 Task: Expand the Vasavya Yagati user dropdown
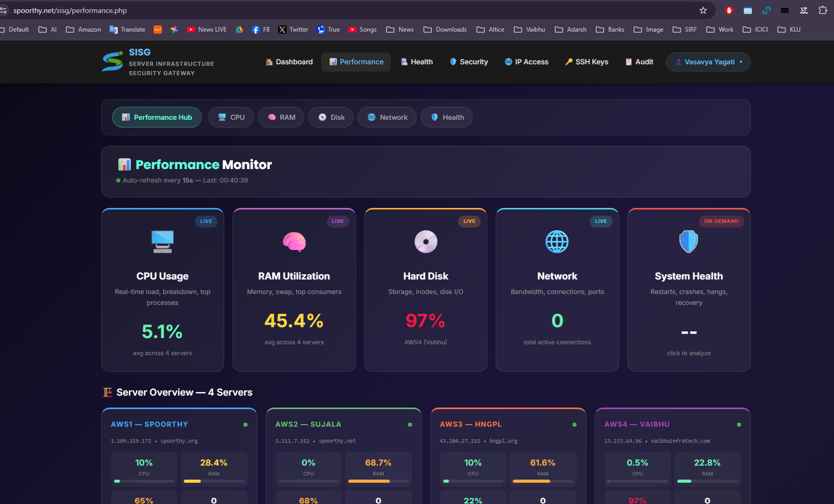coord(708,62)
